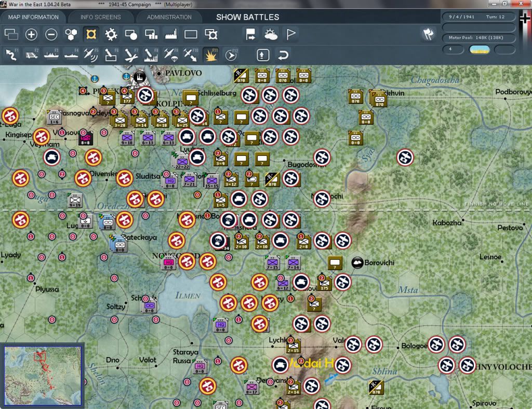The width and height of the screenshot is (532, 409).
Task: Click the blue and yellow weather swatch
Action: (x=479, y=49)
